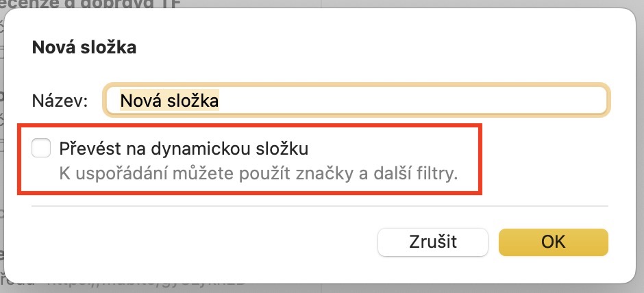Click the Zrušit button
This screenshot has height=293, width=644.
pos(432,242)
